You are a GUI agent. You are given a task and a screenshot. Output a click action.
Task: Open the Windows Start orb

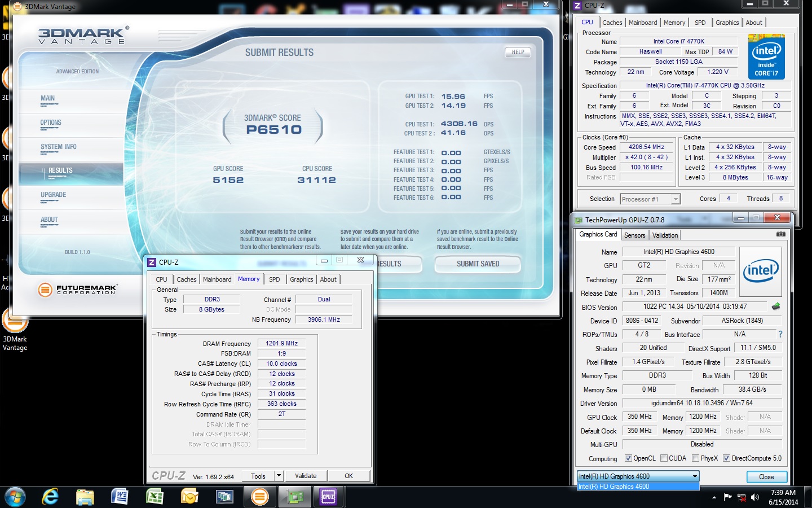tap(15, 497)
